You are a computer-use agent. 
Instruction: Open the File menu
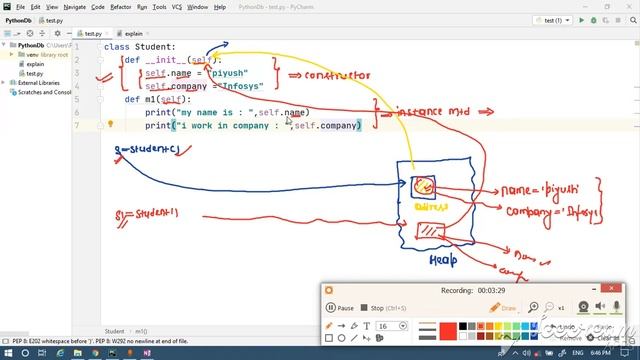point(20,7)
